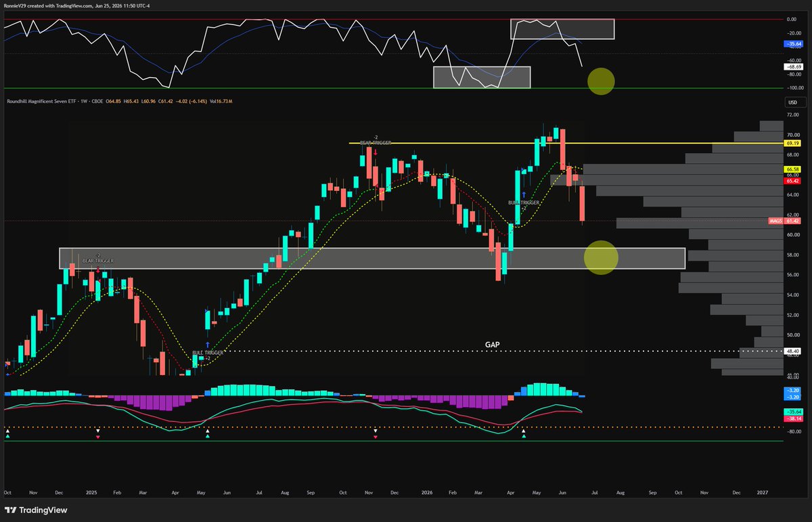
Task: Click the 2026 year label on time axis
Action: pyautogui.click(x=426, y=494)
